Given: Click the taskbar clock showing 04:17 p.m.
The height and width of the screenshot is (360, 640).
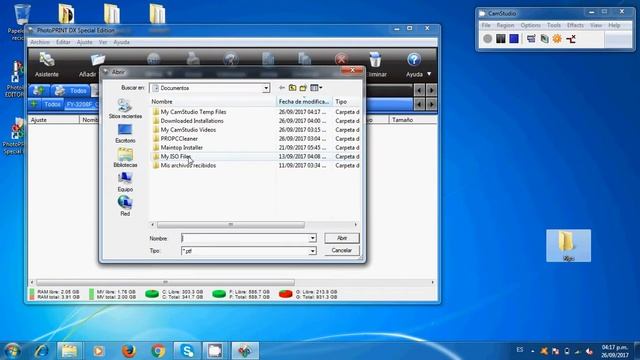Looking at the screenshot, I should coord(614,351).
